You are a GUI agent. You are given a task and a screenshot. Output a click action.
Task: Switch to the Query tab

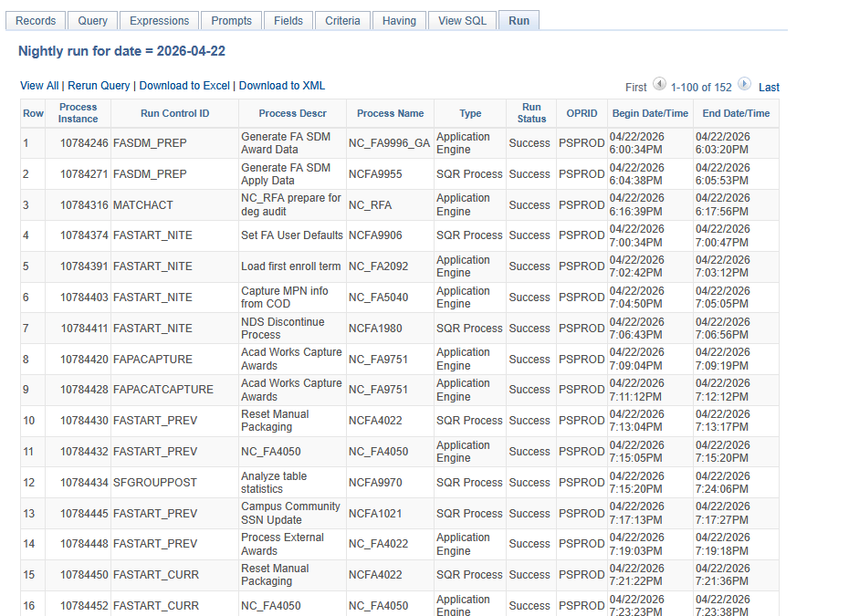pyautogui.click(x=92, y=21)
